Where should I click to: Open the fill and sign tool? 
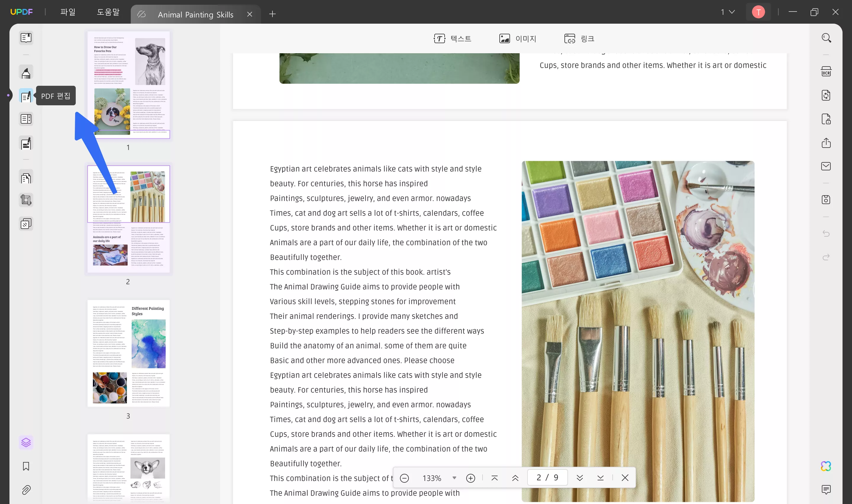tap(26, 143)
